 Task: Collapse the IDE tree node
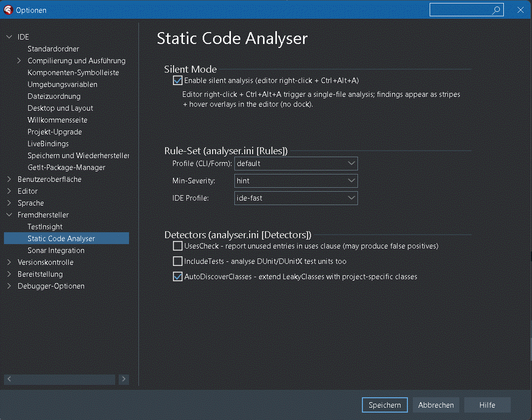tap(9, 37)
